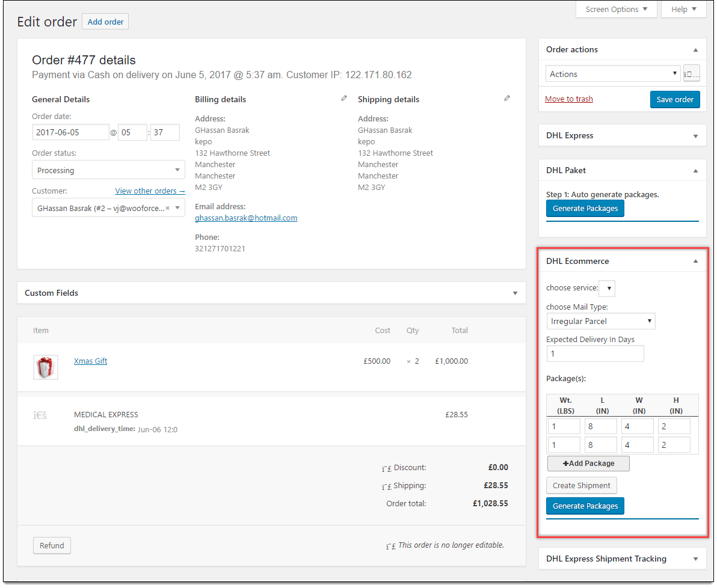Open the choose Mail Type dropdown
The height and width of the screenshot is (588, 717).
pos(600,321)
